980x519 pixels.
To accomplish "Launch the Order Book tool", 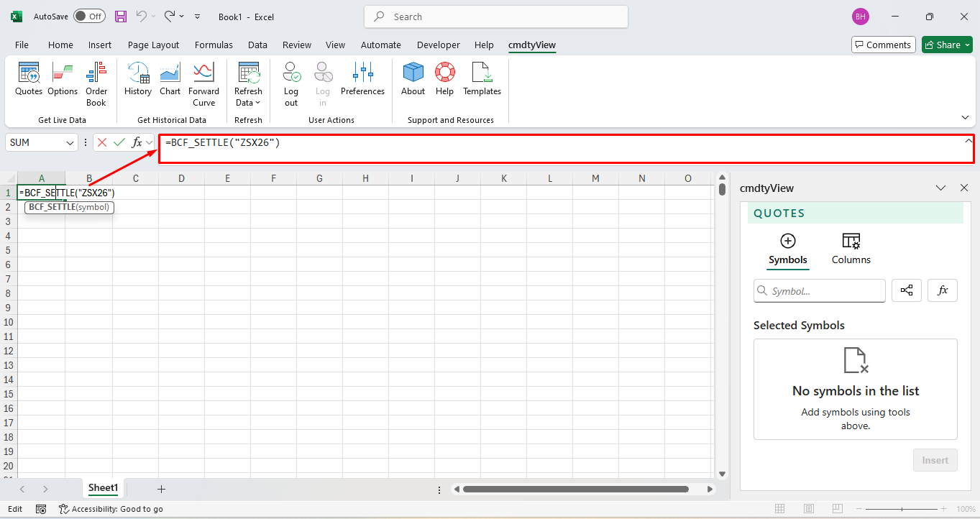I will click(96, 84).
